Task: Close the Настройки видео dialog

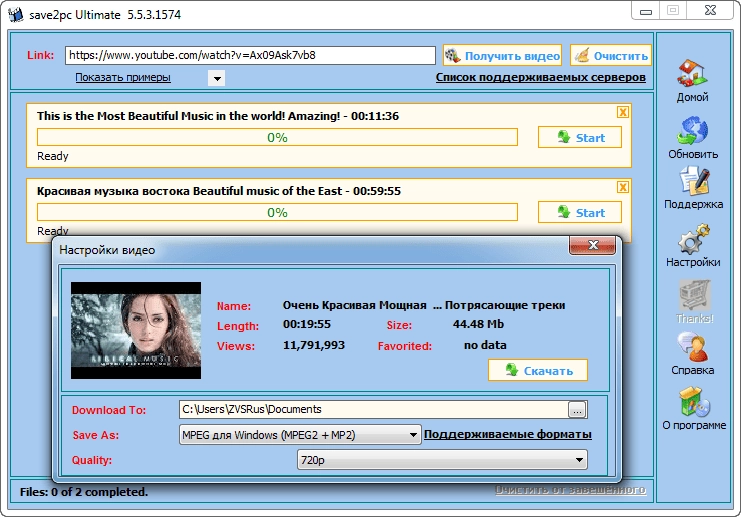Action: pyautogui.click(x=593, y=245)
